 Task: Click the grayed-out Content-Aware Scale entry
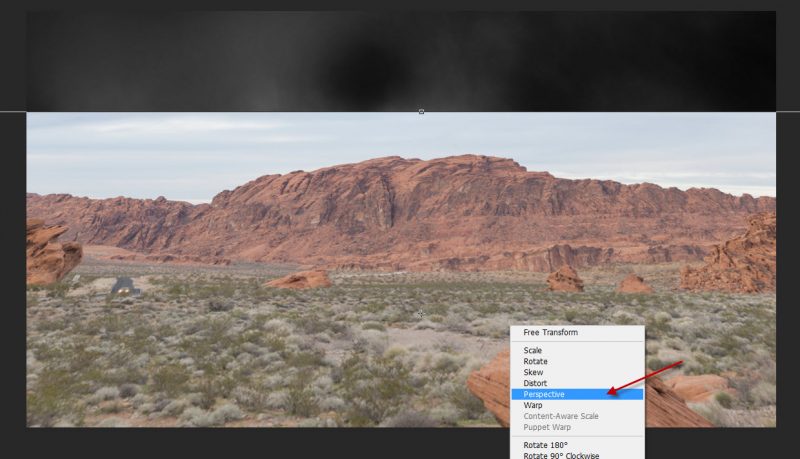coord(560,416)
